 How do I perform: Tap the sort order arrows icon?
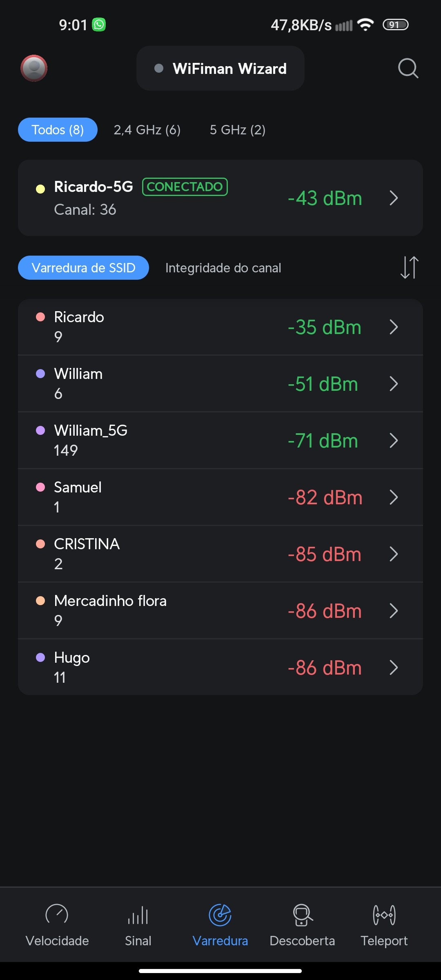pyautogui.click(x=409, y=267)
